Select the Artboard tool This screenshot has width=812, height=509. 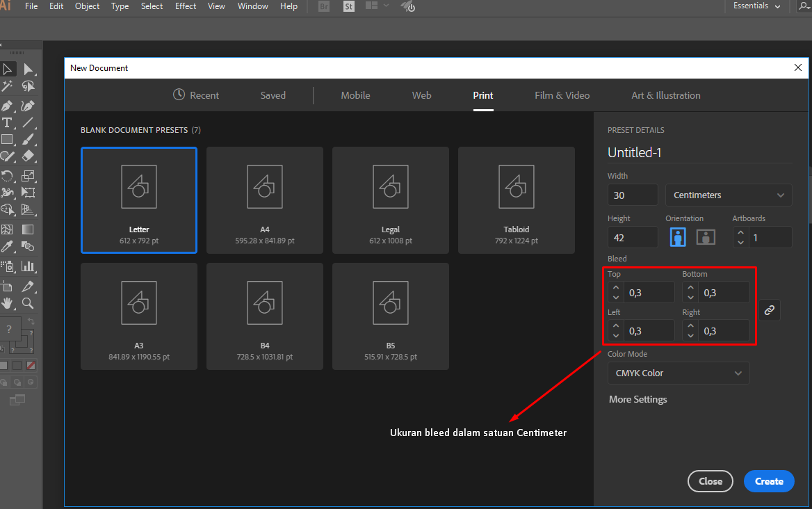(7, 286)
